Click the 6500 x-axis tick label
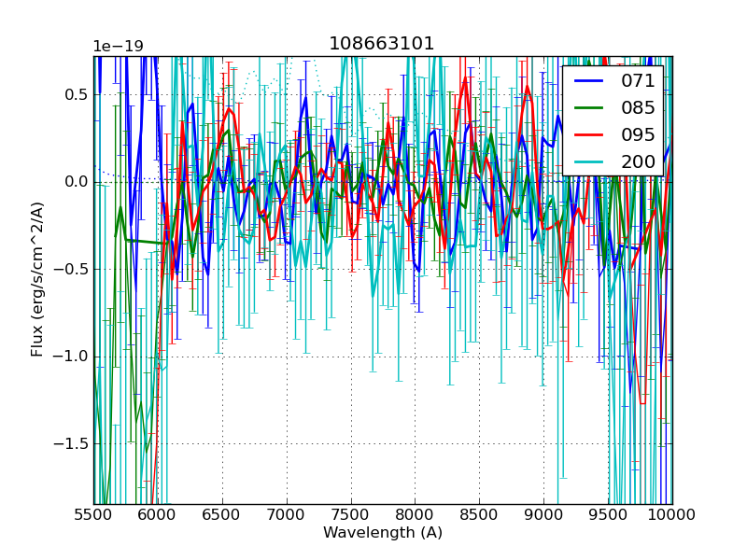The image size is (747, 560). [x=222, y=514]
